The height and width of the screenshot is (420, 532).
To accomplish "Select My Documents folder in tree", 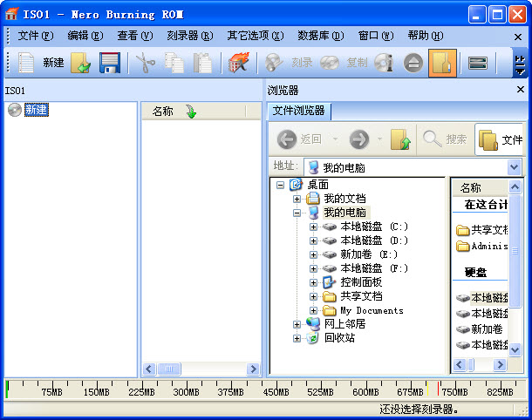I will 372,310.
